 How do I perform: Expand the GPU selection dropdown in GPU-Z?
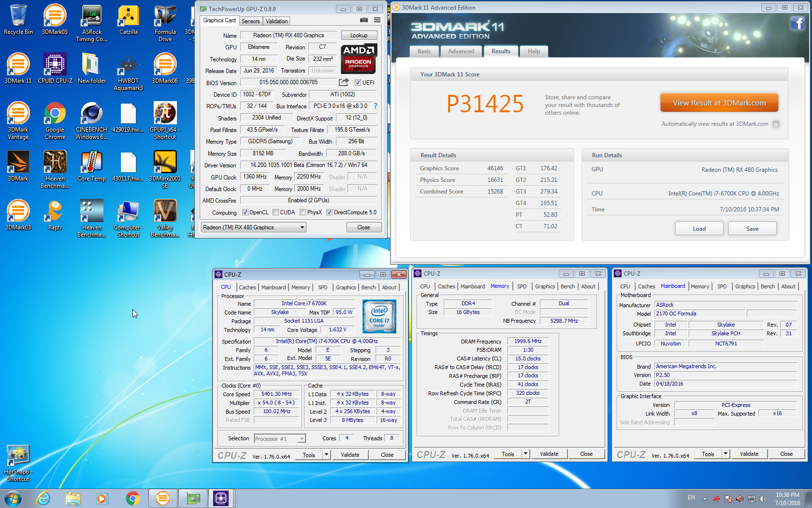click(302, 227)
